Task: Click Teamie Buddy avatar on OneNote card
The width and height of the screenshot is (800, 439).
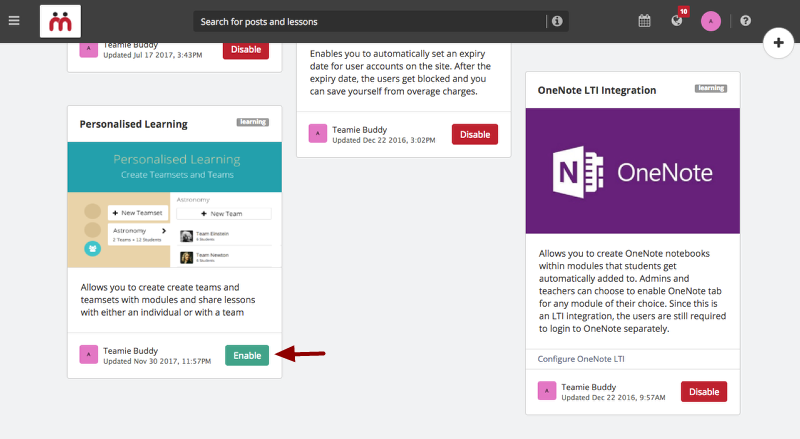Action: click(547, 391)
